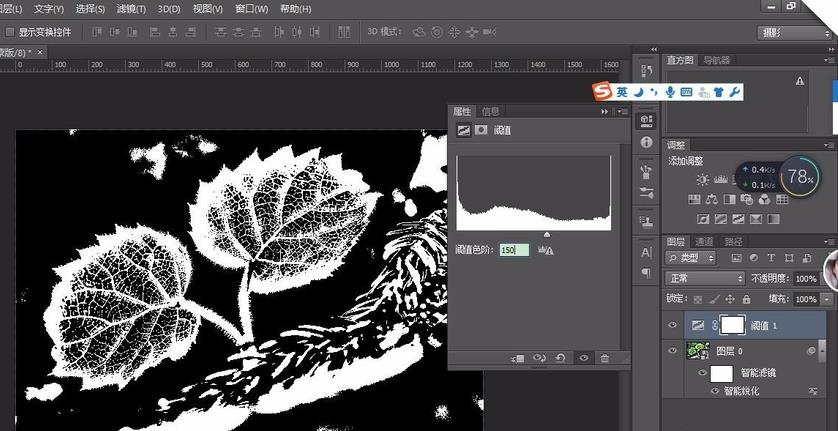The width and height of the screenshot is (838, 431).
Task: Hide 图层 0 using its eye icon
Action: [673, 351]
